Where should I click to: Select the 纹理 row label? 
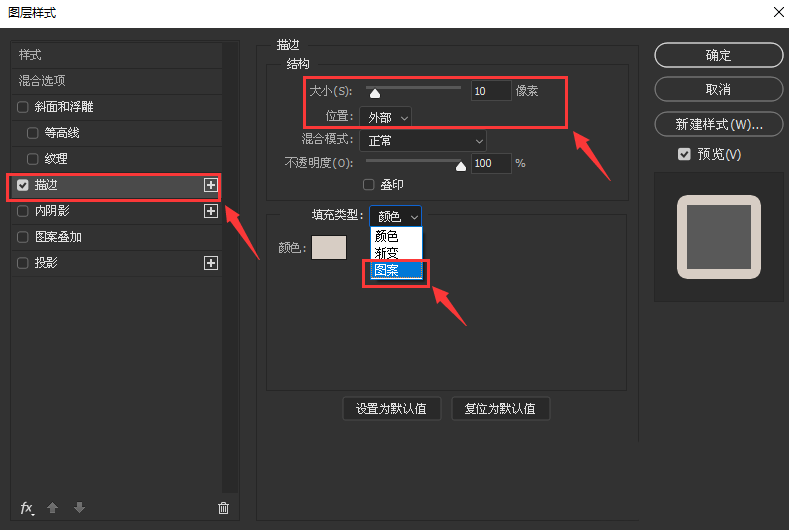pos(56,159)
